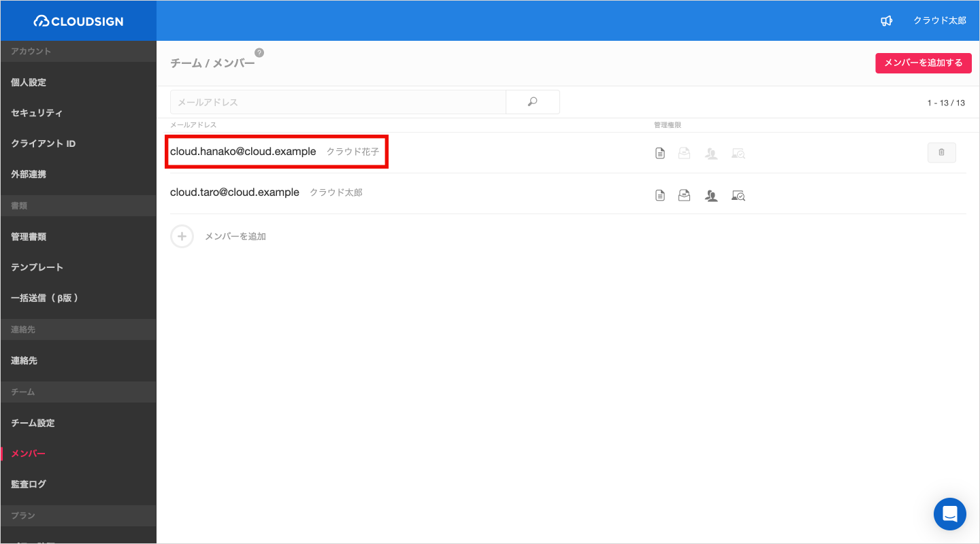Click the name クラウド太郎 in member row

click(336, 192)
